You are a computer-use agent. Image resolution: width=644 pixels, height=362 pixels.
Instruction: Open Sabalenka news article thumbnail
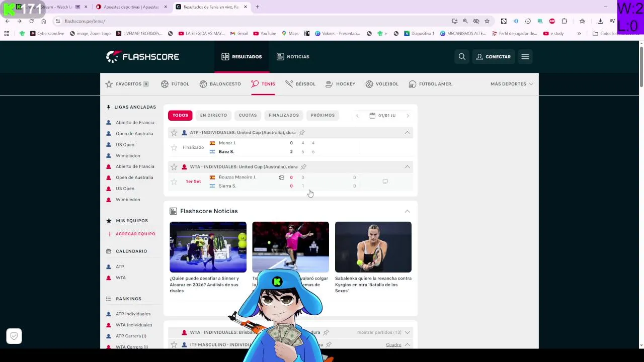click(373, 247)
